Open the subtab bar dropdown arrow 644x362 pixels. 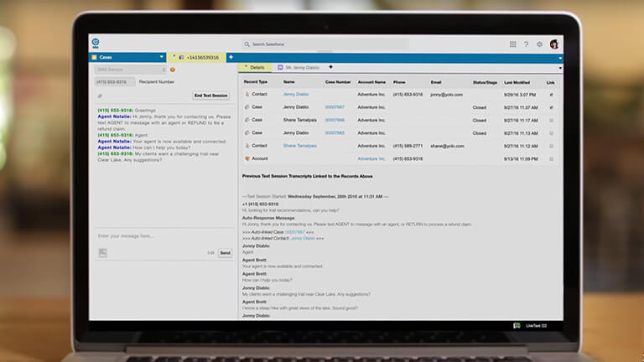pos(560,68)
